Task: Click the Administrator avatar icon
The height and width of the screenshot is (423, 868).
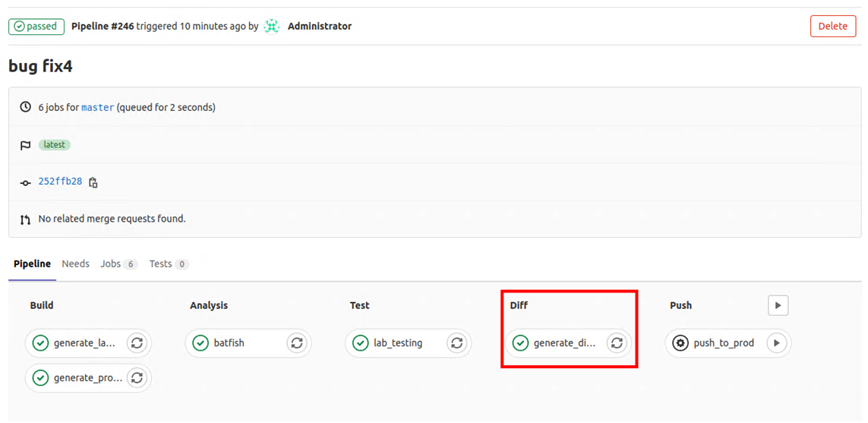Action: 272,27
